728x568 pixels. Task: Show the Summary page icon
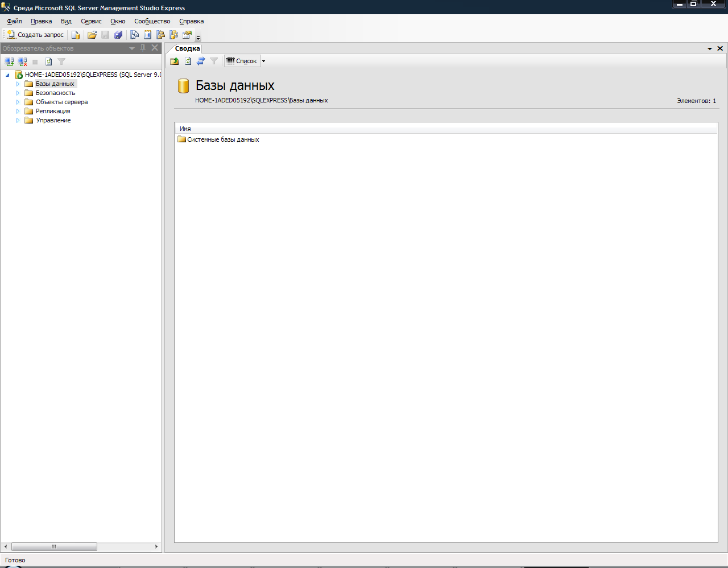[148, 35]
